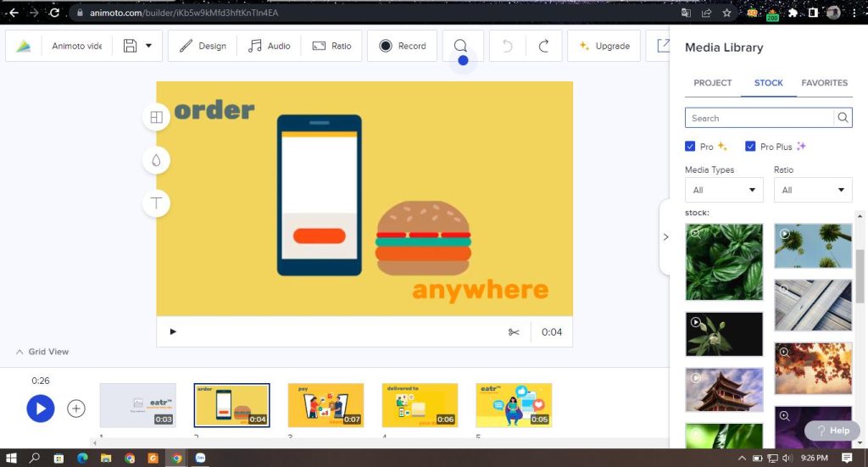Open the color droplet tool
The height and width of the screenshot is (467, 868).
point(156,160)
